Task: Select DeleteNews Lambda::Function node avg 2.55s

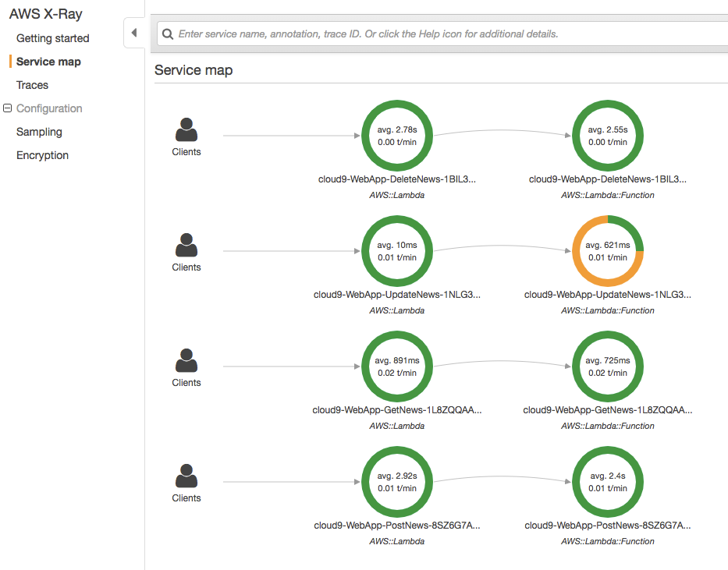Action: [608, 136]
